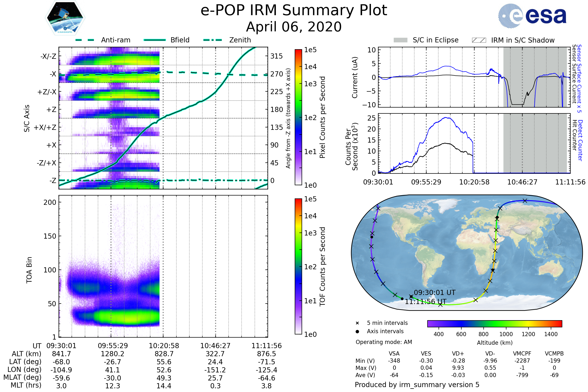Click the Produced by irm_summary version 5 text
Image resolution: width=588 pixels, height=392 pixels.
(417, 385)
